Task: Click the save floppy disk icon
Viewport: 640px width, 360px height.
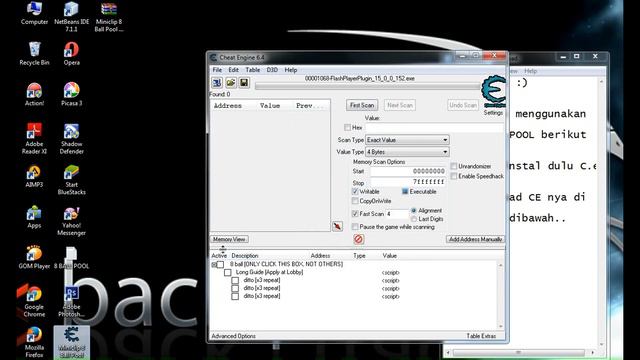Action: tap(244, 83)
